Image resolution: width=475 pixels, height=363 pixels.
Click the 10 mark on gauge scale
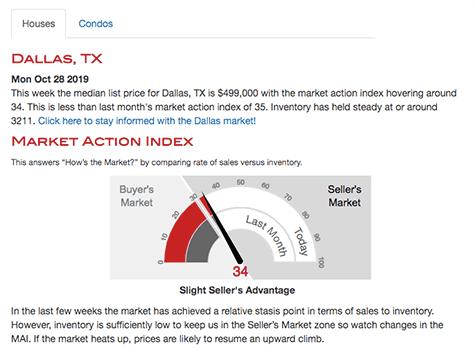[x=164, y=237]
